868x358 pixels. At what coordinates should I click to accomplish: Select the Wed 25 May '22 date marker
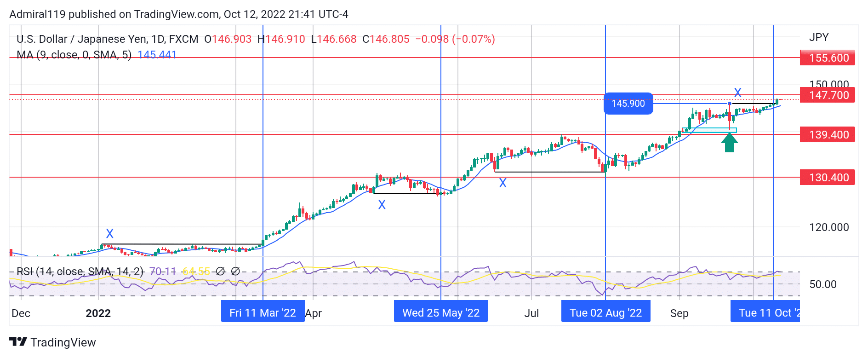[441, 312]
